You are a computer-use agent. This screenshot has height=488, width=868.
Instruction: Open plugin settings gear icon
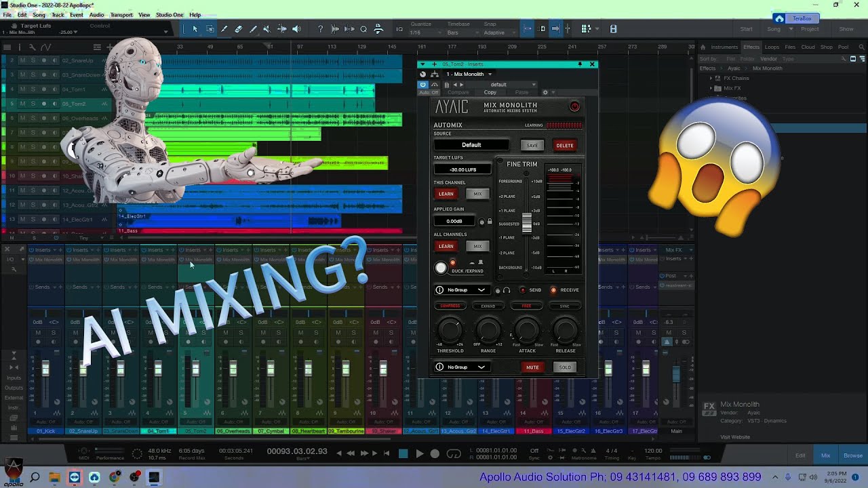[545, 92]
